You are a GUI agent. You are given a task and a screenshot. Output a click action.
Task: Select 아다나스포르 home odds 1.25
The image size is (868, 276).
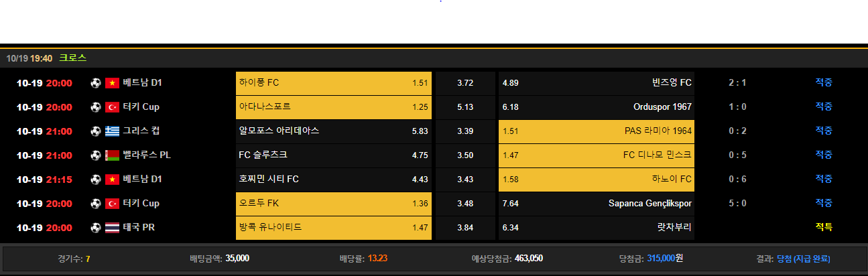[x=333, y=107]
